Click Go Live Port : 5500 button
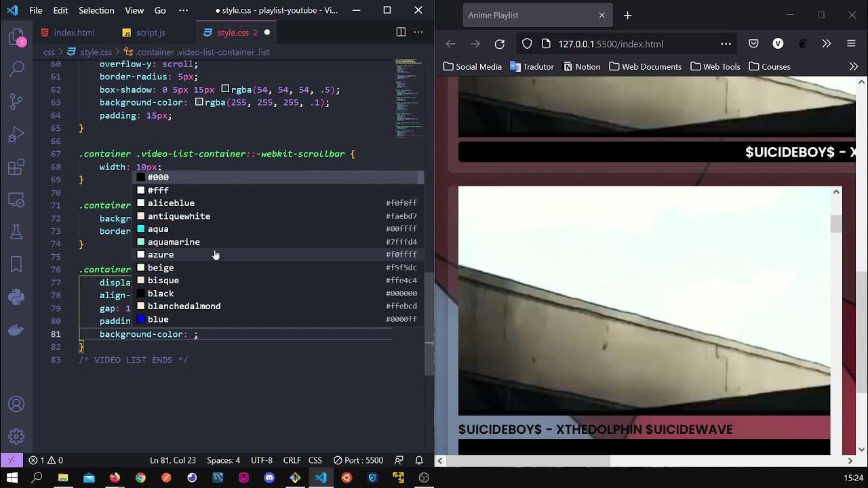868x488 pixels. pos(358,460)
